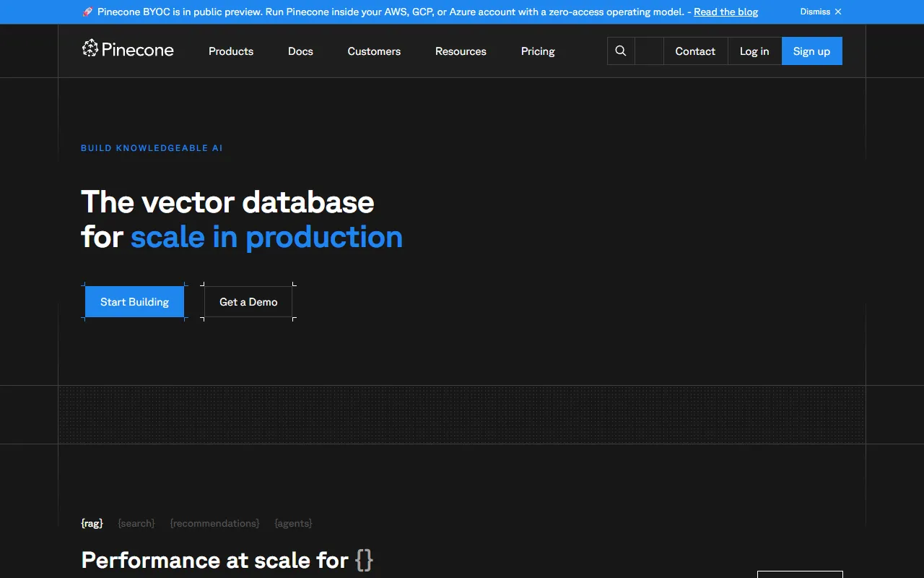Click the rocket emoji in the announcement banner
The height and width of the screenshot is (578, 924).
[87, 12]
